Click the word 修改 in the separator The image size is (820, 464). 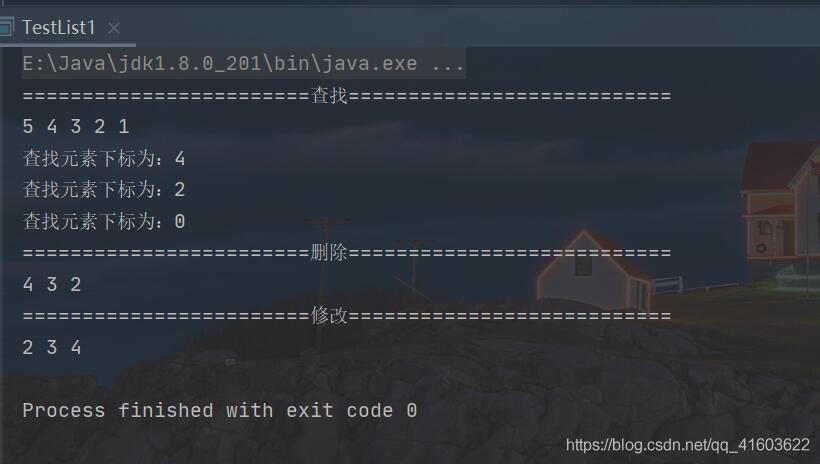329,316
